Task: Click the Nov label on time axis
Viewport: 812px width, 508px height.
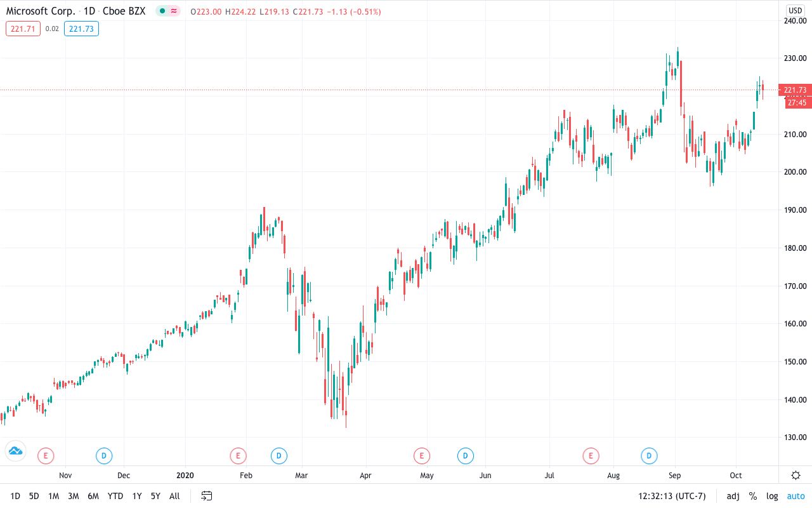Action: 65,475
